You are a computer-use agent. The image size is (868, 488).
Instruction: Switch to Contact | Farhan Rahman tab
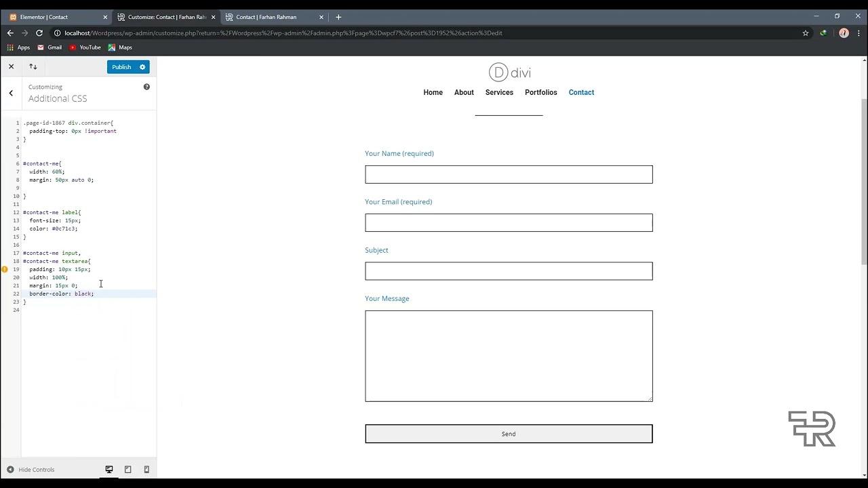[x=275, y=17]
